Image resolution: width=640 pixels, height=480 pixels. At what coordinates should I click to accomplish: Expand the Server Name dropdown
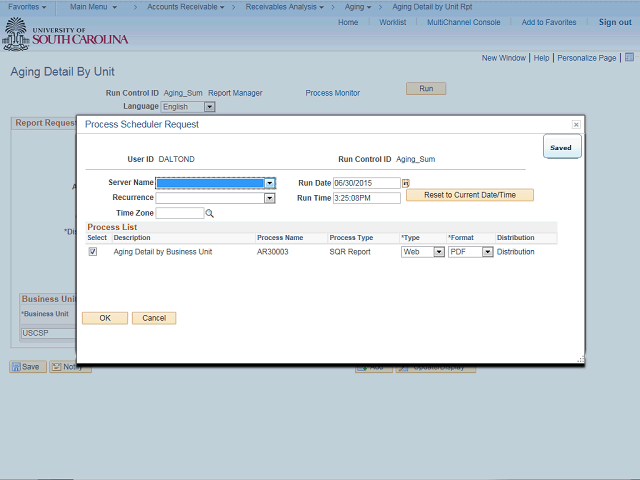pos(270,183)
